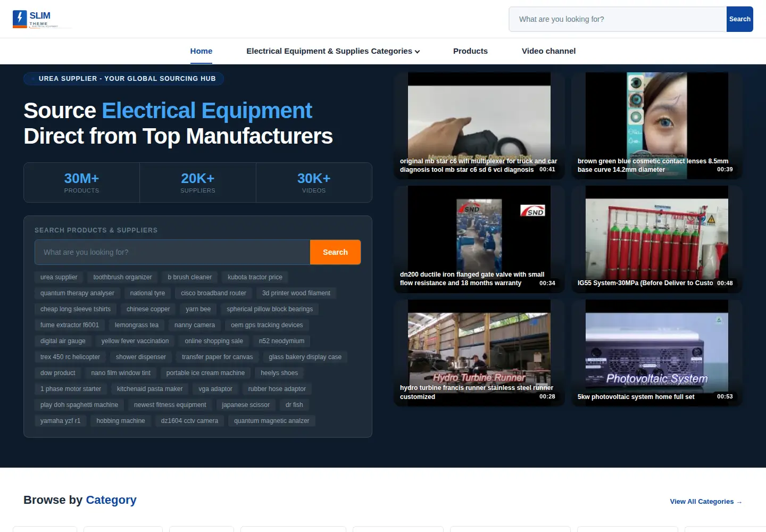Viewport: 766px width, 532px height.
Task: Choose the 'national tyre' tag
Action: [x=147, y=293]
